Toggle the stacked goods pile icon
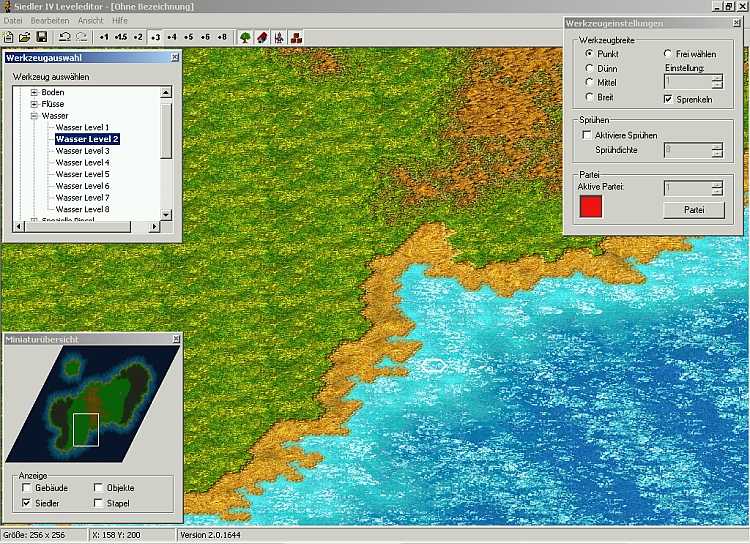 [x=296, y=37]
